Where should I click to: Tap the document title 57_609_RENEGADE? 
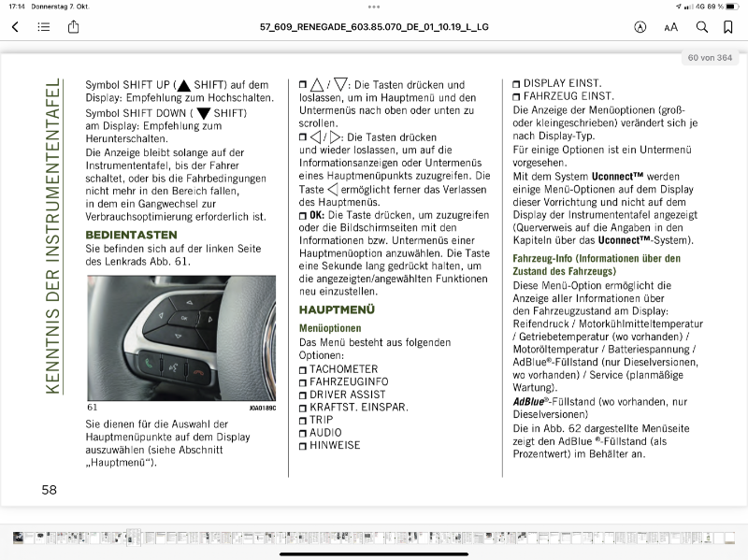point(374,27)
